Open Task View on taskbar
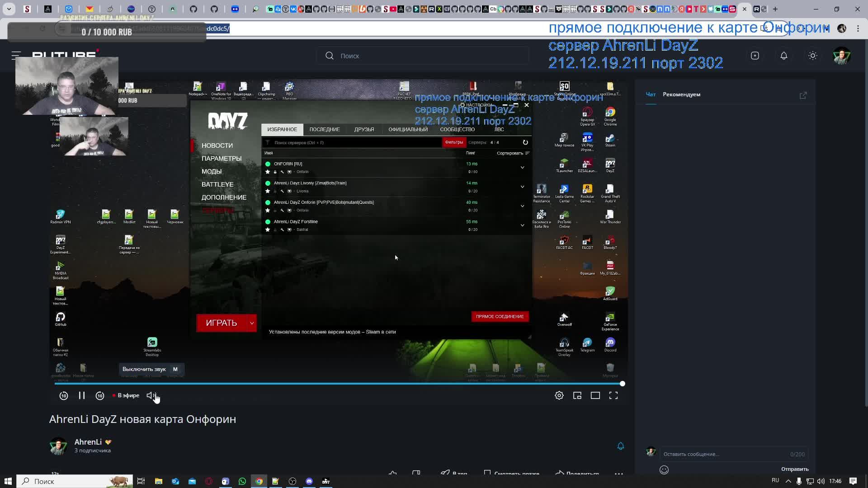The height and width of the screenshot is (488, 868). tap(141, 481)
